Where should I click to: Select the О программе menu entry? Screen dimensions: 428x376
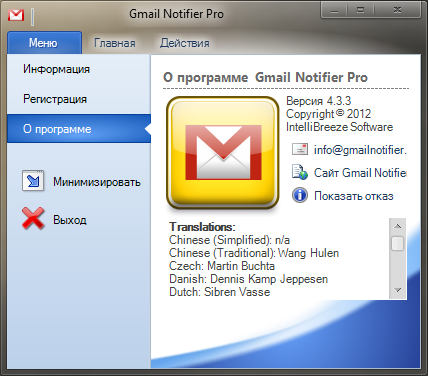[x=79, y=129]
